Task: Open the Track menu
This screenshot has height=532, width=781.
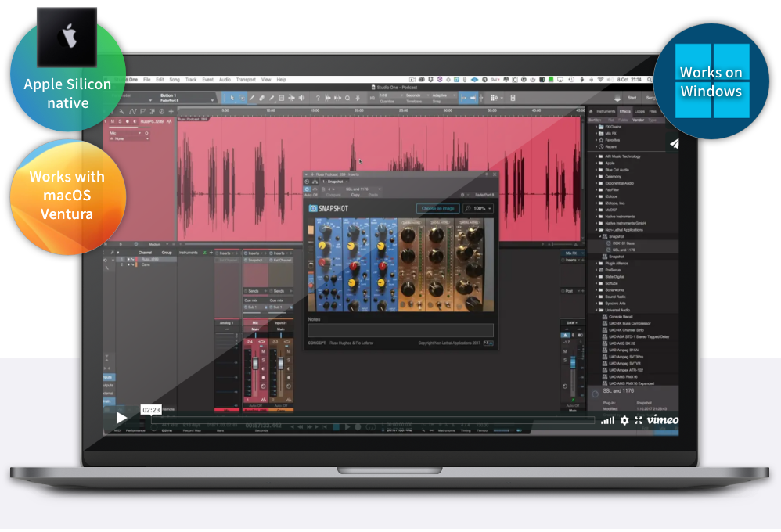Action: (x=191, y=79)
